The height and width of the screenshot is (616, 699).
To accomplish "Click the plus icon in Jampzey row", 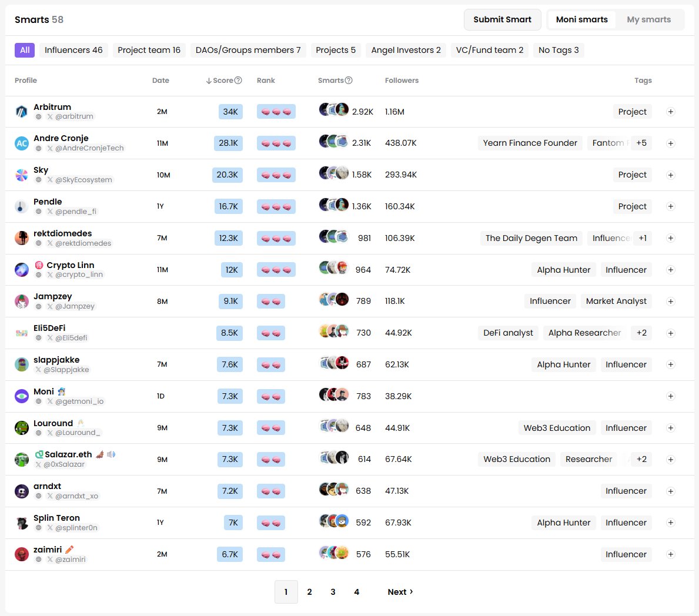I will tap(670, 302).
